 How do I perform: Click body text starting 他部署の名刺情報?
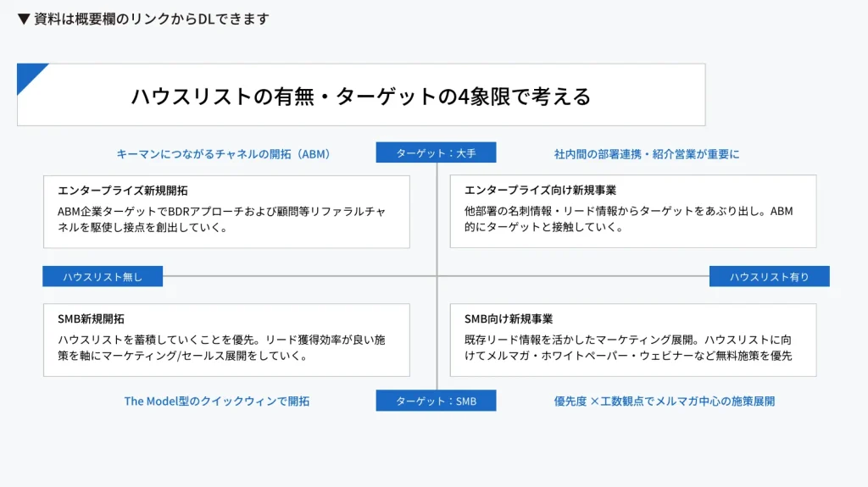pyautogui.click(x=628, y=219)
